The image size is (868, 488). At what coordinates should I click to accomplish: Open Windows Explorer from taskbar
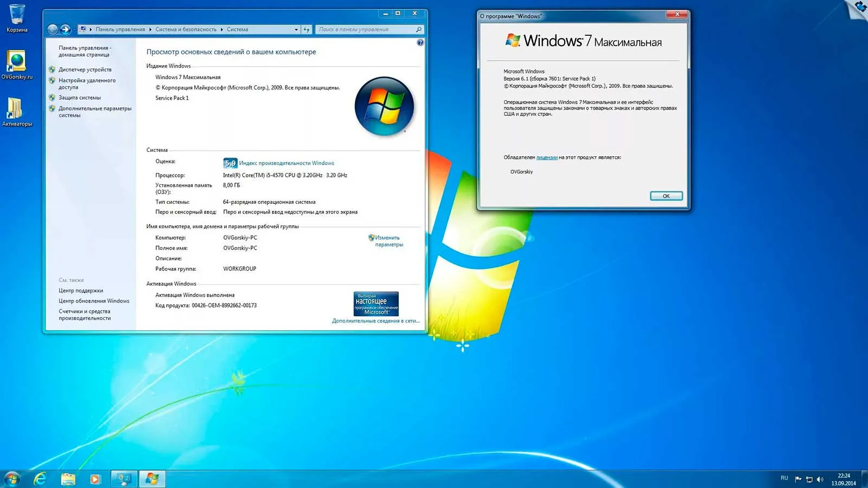68,479
